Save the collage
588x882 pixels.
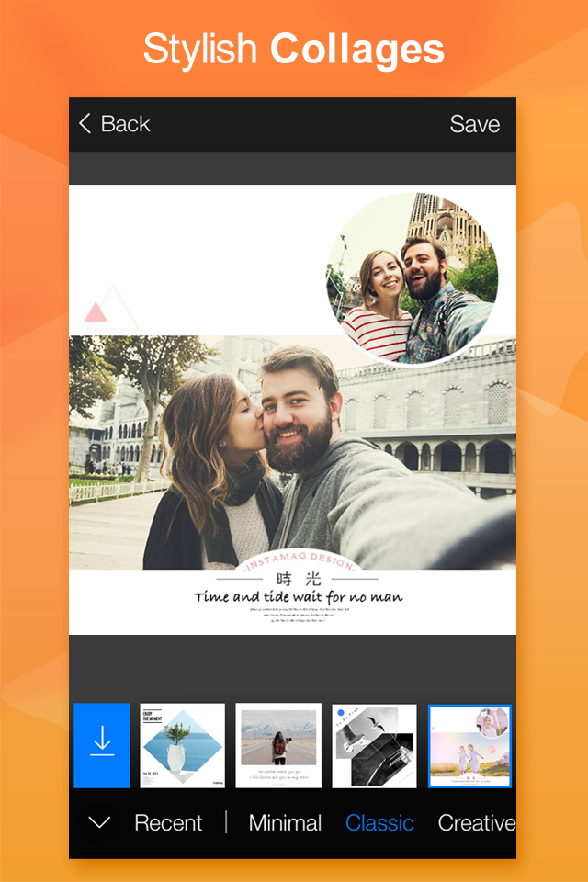coord(474,124)
